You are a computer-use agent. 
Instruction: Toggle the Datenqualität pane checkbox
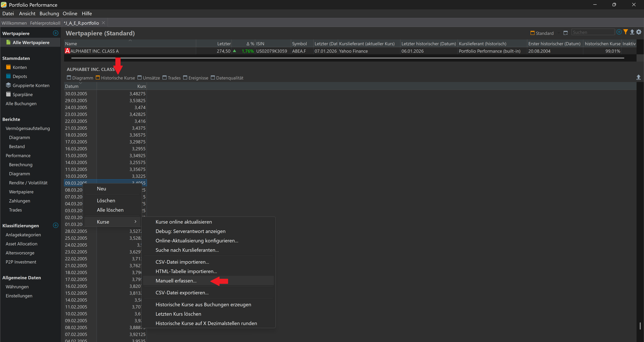click(x=213, y=78)
